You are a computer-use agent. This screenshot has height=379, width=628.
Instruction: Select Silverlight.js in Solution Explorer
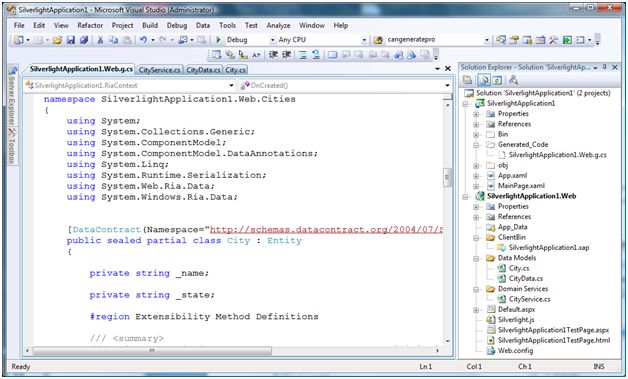pos(516,320)
